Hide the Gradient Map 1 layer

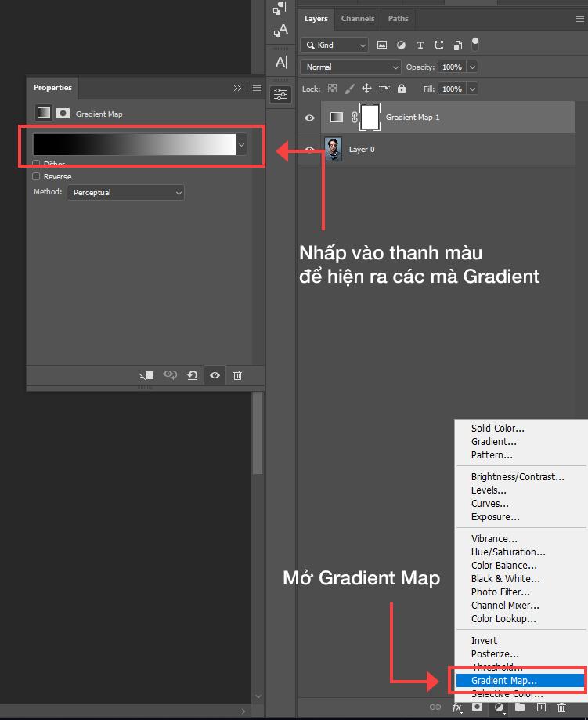coord(309,118)
